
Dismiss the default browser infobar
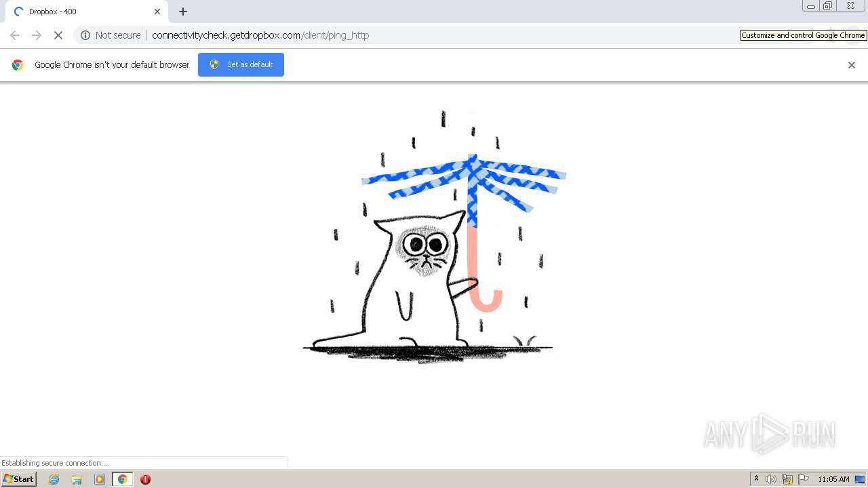point(852,65)
